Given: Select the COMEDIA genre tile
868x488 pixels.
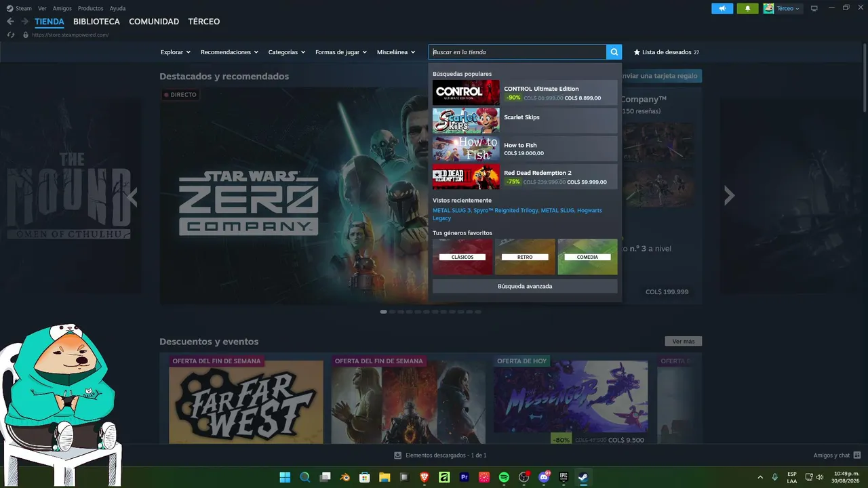Looking at the screenshot, I should coord(587,257).
